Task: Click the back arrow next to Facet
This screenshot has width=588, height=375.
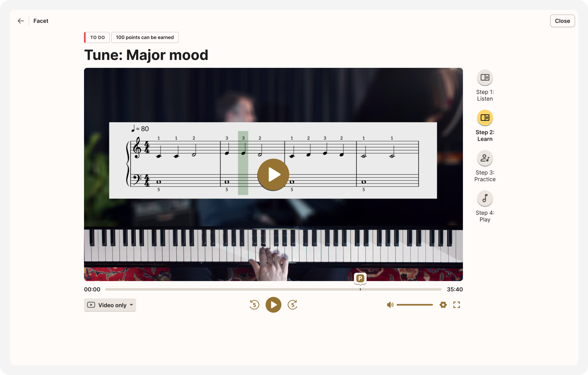Action: 21,21
